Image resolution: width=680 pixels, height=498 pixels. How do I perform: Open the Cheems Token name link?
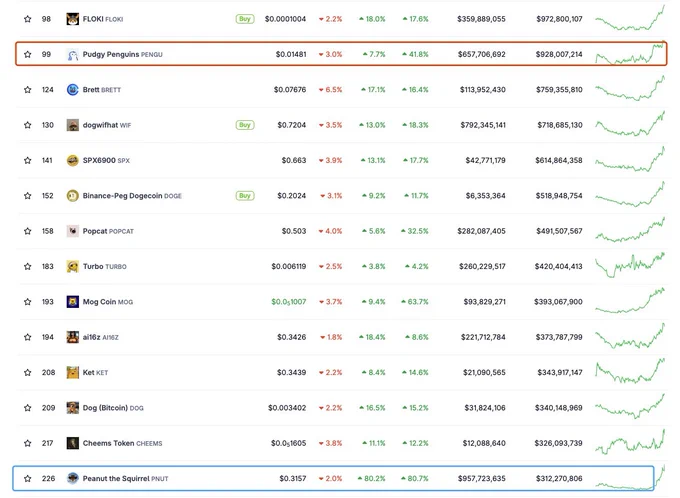click(x=123, y=443)
